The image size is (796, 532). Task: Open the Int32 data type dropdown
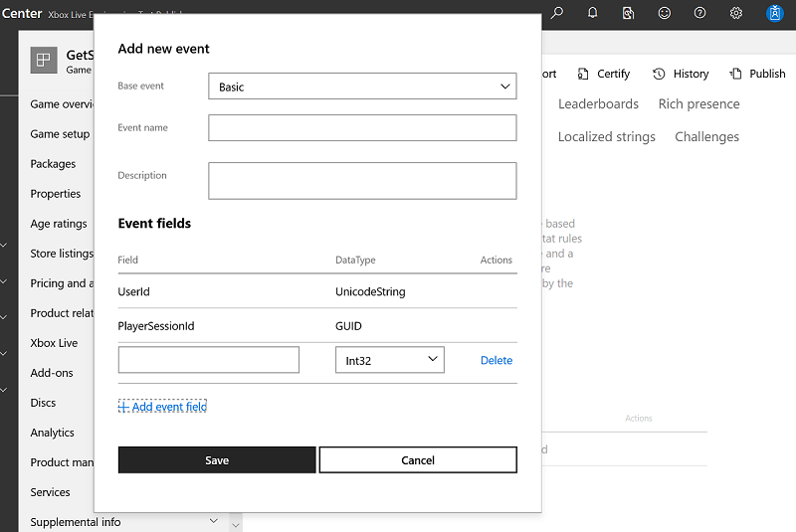point(390,360)
